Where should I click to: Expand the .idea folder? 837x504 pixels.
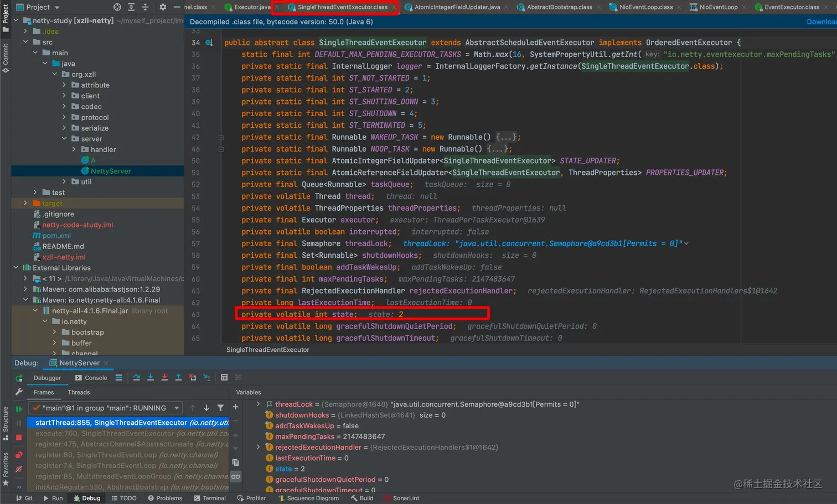25,32
